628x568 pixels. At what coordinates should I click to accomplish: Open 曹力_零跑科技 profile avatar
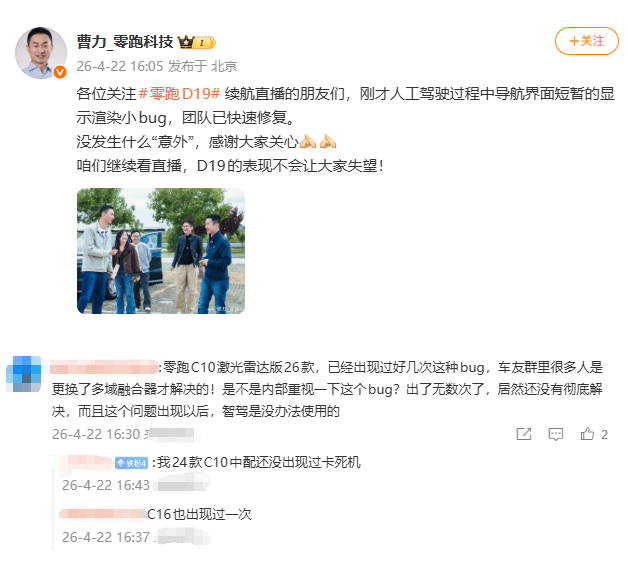(40, 52)
